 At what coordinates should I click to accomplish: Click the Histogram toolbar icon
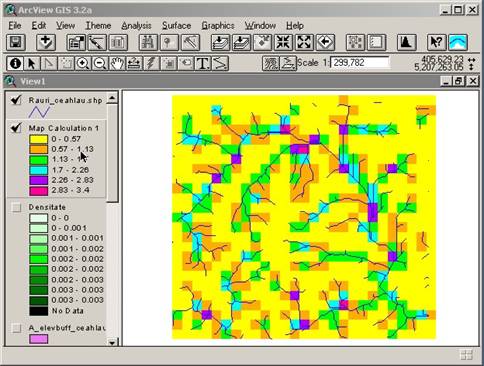406,42
